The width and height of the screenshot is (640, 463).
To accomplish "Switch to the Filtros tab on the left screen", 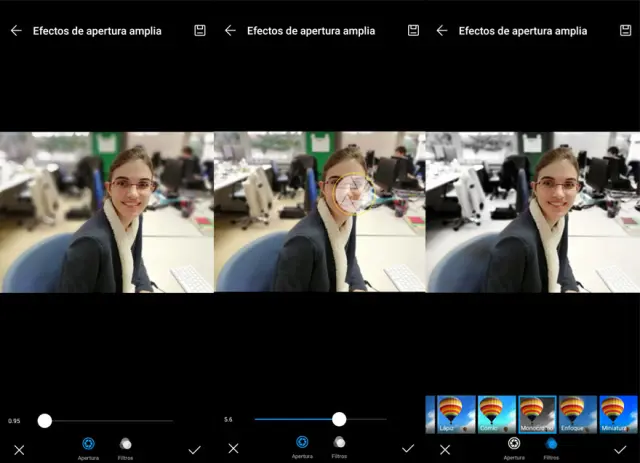I will coord(125,445).
